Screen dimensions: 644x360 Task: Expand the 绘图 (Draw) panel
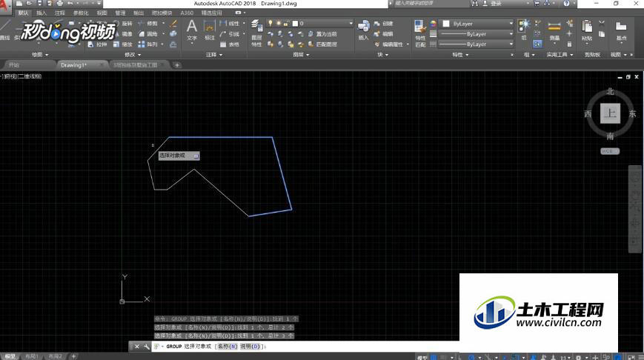(40, 55)
